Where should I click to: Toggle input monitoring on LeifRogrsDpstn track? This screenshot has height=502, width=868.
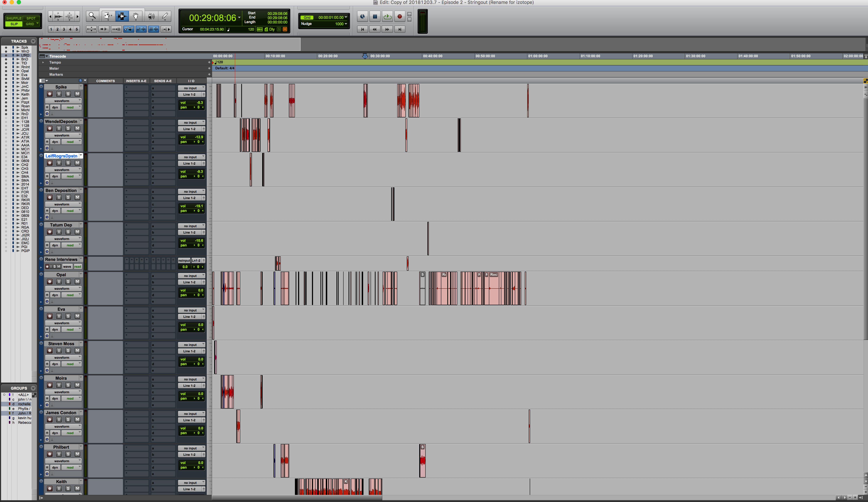tap(59, 163)
